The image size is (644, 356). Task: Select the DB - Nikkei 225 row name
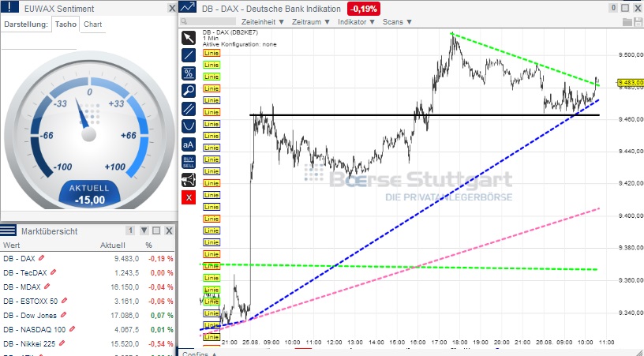click(29, 343)
